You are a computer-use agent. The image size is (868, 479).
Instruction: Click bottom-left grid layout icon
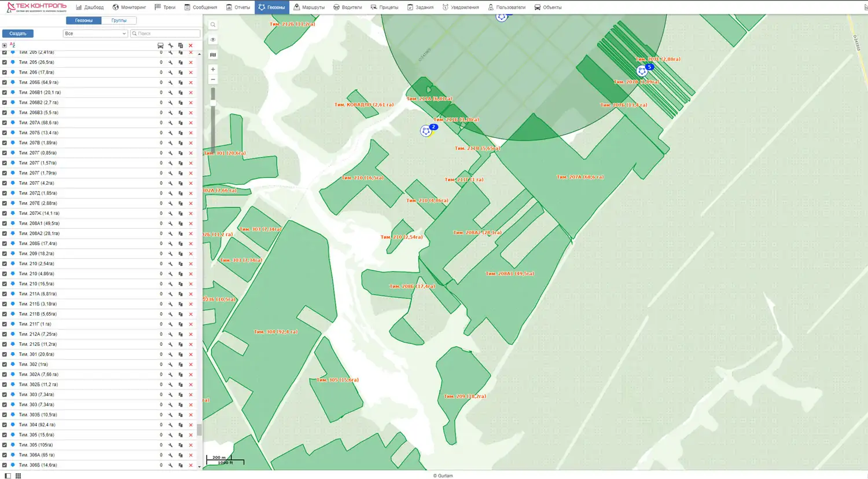(18, 476)
